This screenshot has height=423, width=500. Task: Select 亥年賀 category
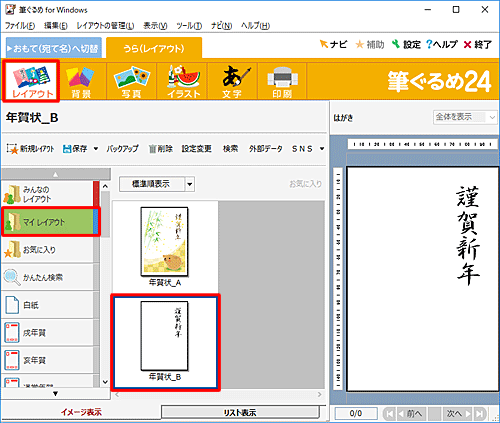(47, 360)
